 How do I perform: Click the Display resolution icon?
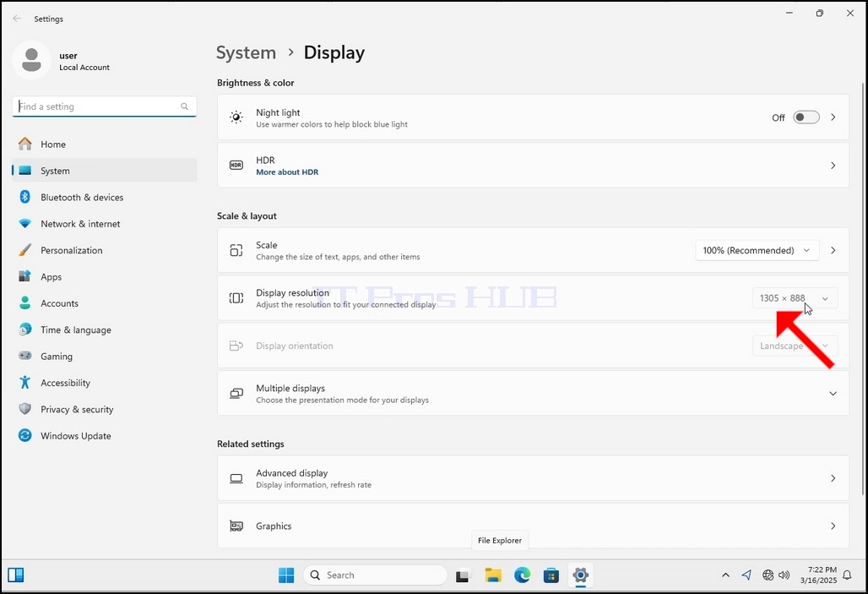pos(236,298)
